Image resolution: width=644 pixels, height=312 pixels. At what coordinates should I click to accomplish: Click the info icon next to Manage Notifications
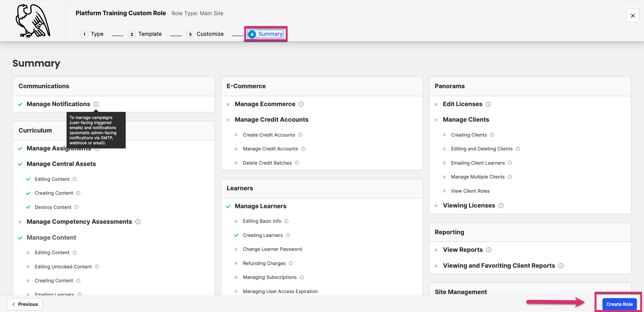(96, 104)
